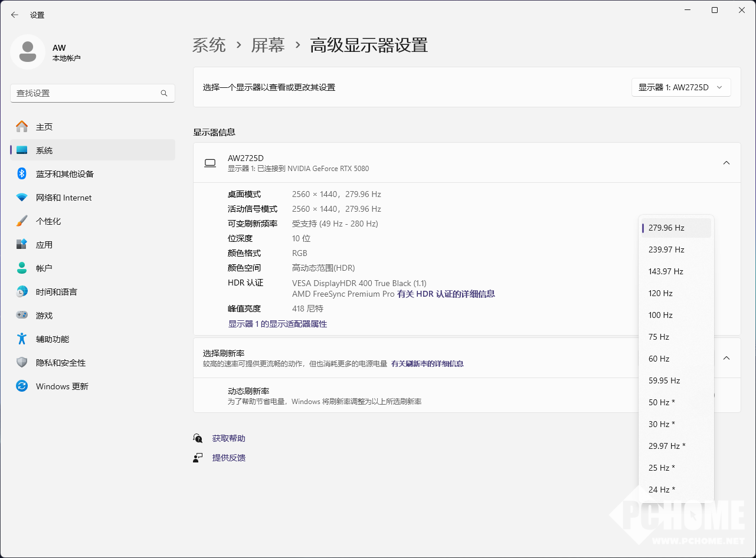Open 个性化 paintbrush icon
The width and height of the screenshot is (756, 558).
click(22, 221)
